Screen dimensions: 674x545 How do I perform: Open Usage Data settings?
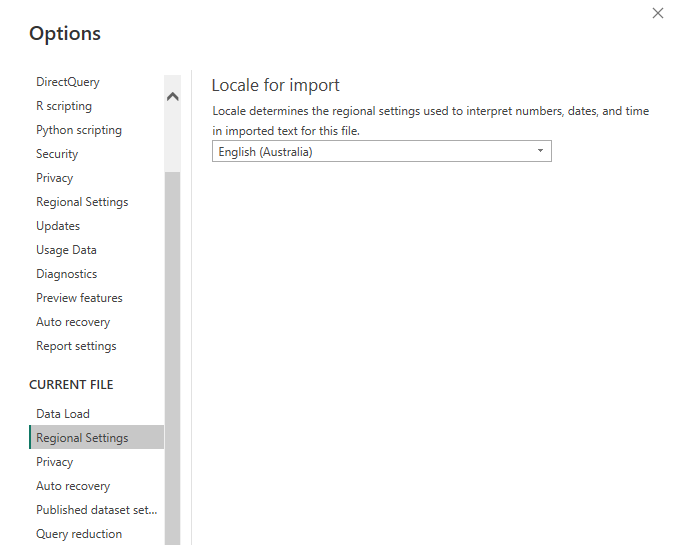66,250
